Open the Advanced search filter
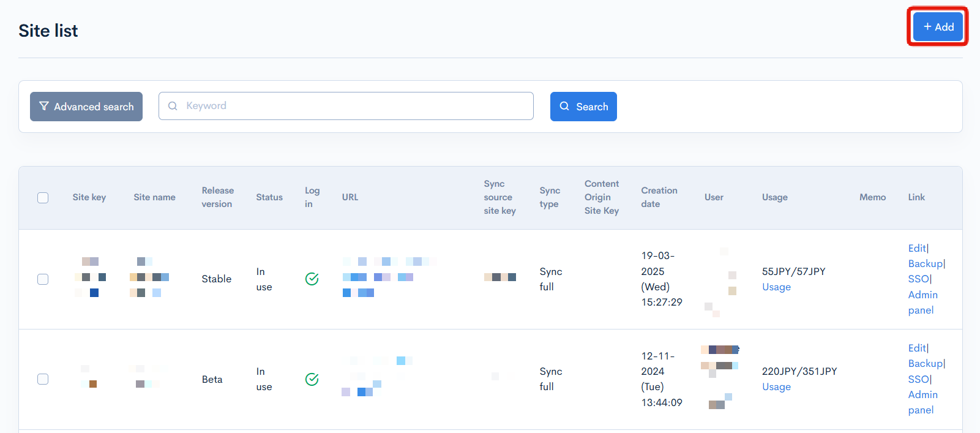The image size is (980, 433). (x=86, y=107)
